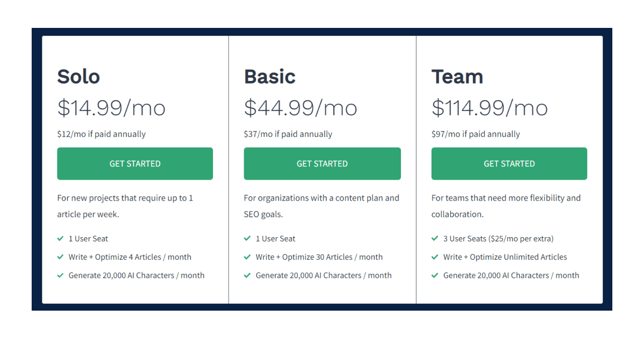Click the Team plan GET STARTED button
The width and height of the screenshot is (644, 338).
[x=509, y=164]
